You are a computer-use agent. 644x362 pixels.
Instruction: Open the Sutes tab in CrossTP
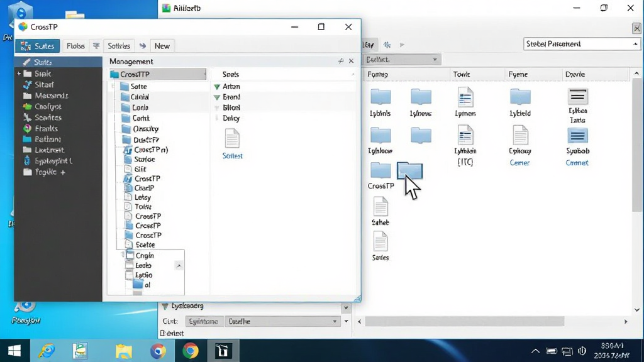coord(37,46)
